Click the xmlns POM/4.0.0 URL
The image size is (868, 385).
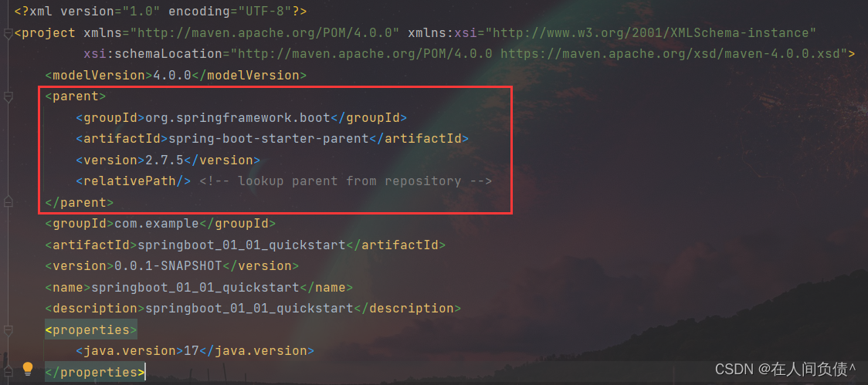click(x=265, y=32)
